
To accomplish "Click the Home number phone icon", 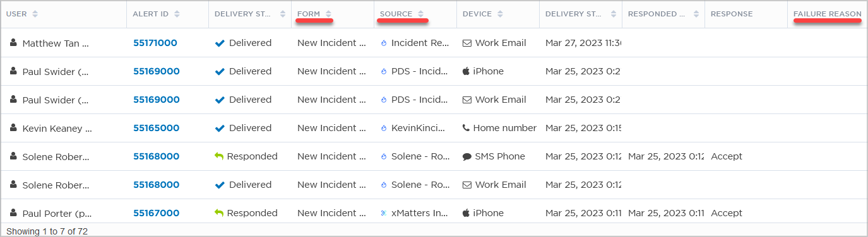I will pyautogui.click(x=466, y=128).
